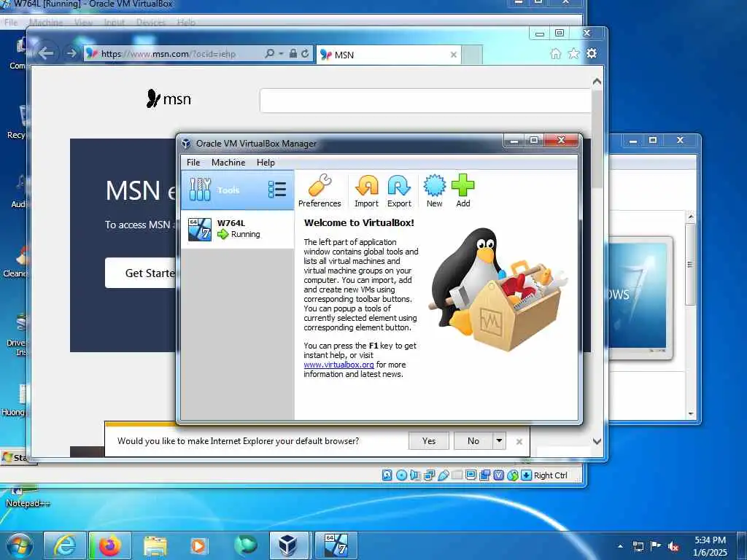Image resolution: width=747 pixels, height=560 pixels.
Task: Open the Machine menu in VirtualBox Manager
Action: click(x=228, y=163)
